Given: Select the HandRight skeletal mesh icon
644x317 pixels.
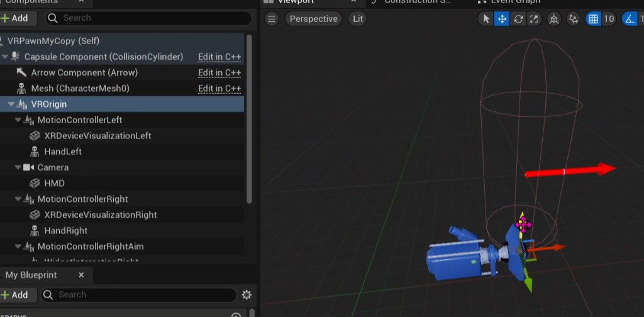Looking at the screenshot, I should coord(35,231).
